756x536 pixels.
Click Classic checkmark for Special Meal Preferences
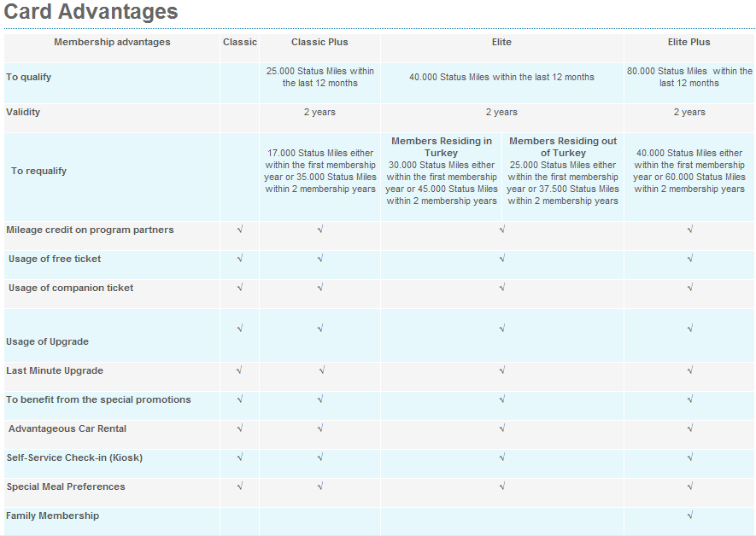pos(240,486)
